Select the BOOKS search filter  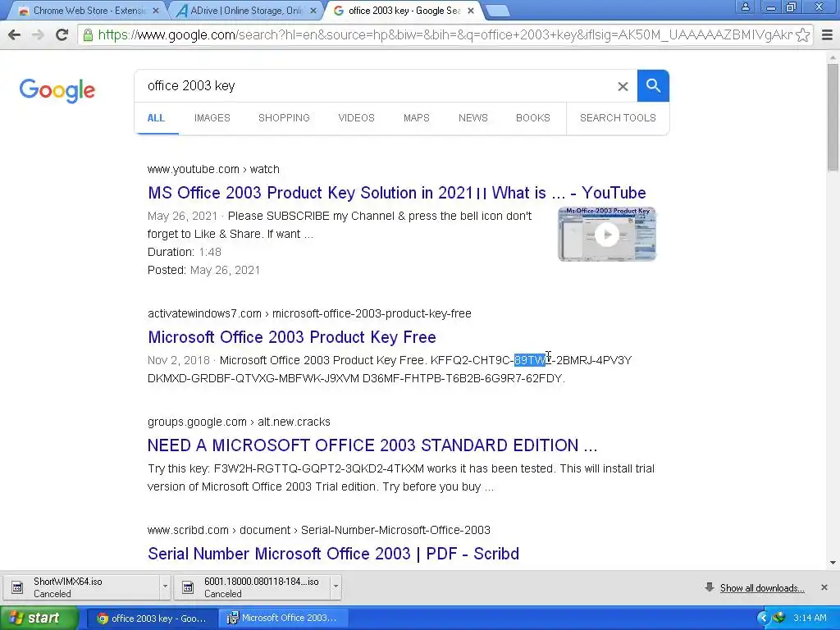pos(533,118)
